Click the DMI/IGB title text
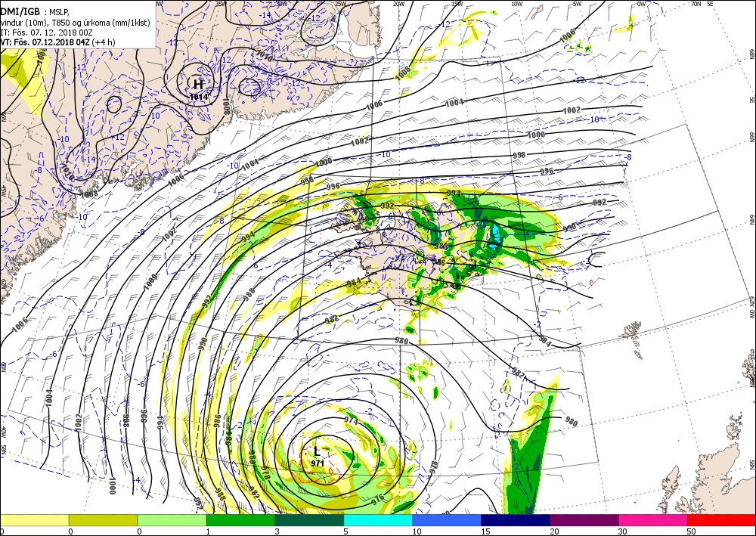This screenshot has height=536, width=756. 20,12
